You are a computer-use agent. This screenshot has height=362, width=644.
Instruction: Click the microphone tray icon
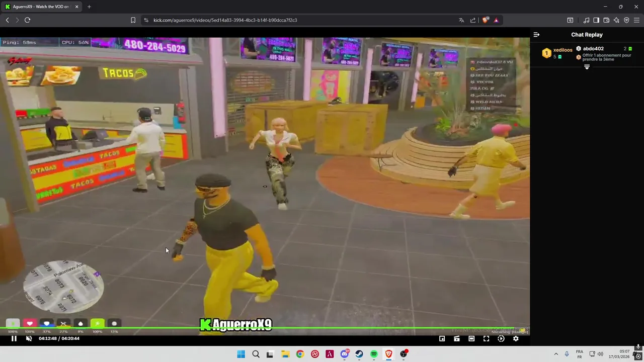(567, 354)
